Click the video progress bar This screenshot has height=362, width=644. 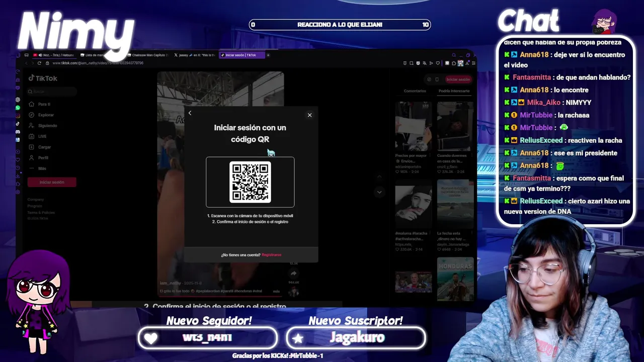[x=220, y=297]
